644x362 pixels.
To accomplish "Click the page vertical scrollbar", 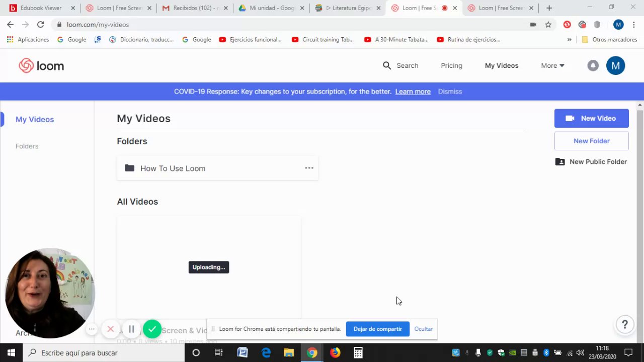I will [x=640, y=221].
